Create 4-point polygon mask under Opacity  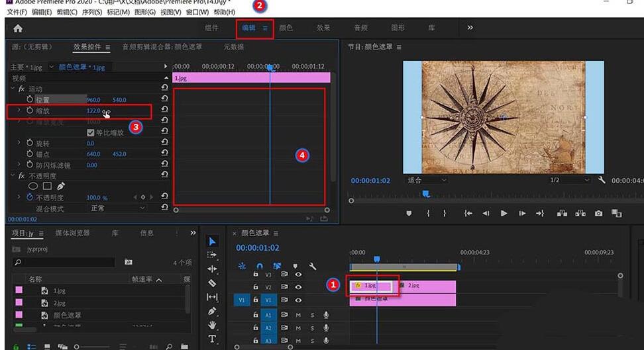47,187
